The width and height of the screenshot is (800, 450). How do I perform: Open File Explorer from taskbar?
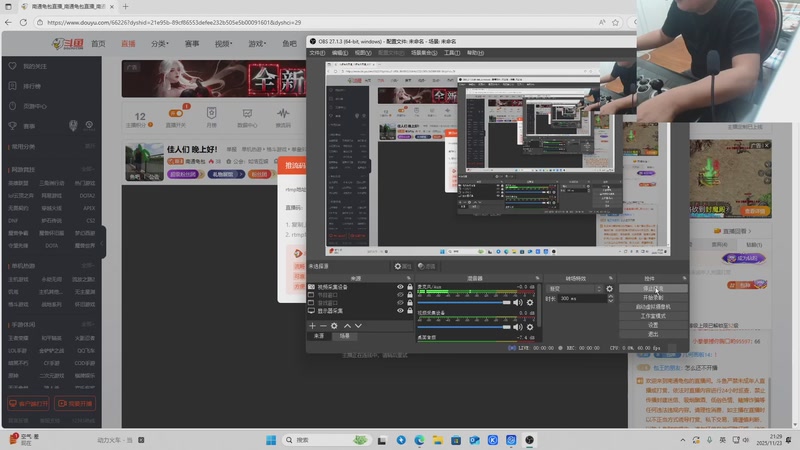coord(437,440)
